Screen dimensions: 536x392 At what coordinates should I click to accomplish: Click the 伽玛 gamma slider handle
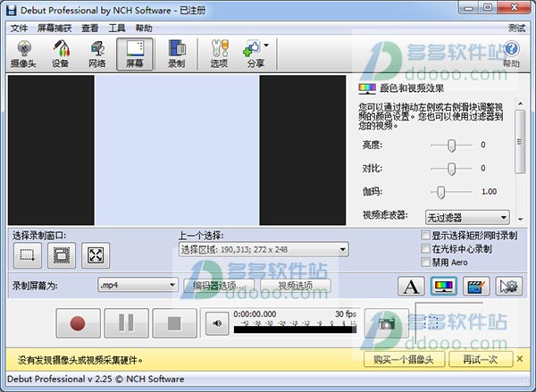click(441, 192)
